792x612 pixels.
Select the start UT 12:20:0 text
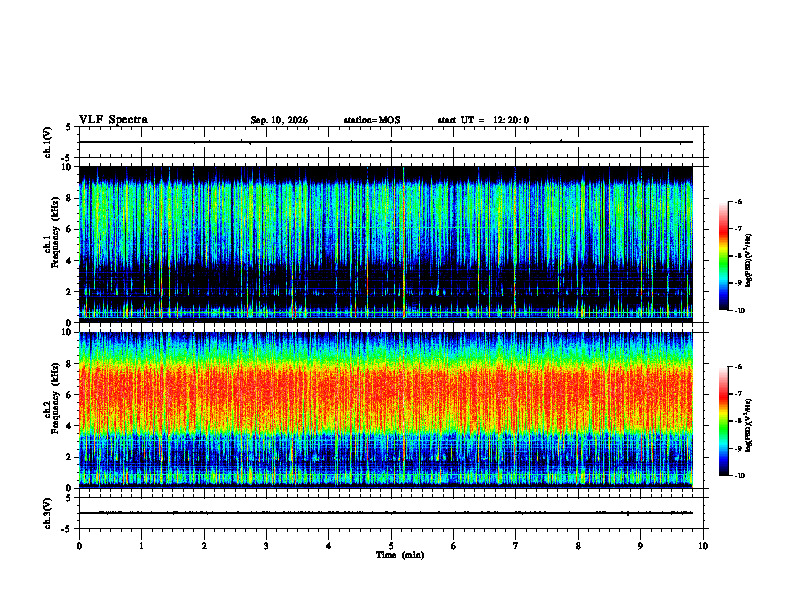click(483, 120)
